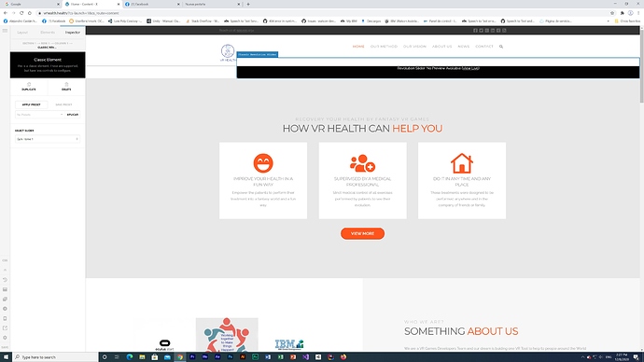Image resolution: width=644 pixels, height=362 pixels.
Task: Open the News menu item
Action: pos(463,47)
